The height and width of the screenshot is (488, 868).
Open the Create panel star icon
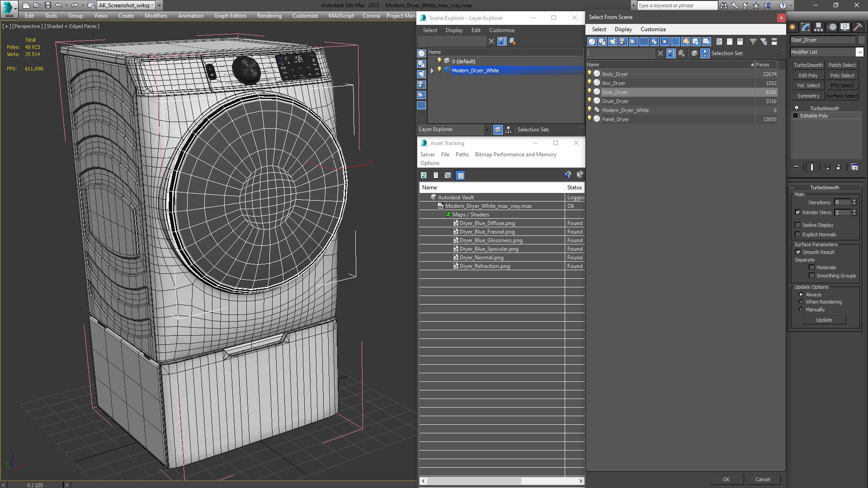[793, 28]
